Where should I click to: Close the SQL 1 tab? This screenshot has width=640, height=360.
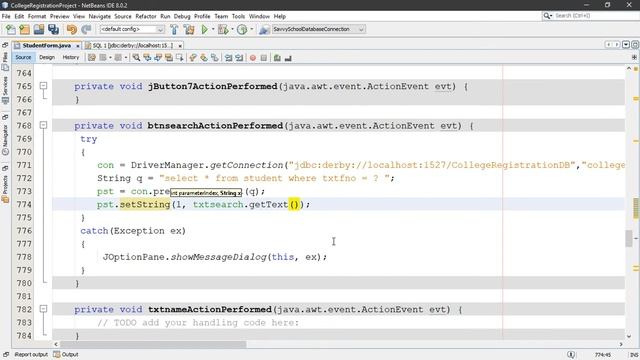click(x=180, y=46)
